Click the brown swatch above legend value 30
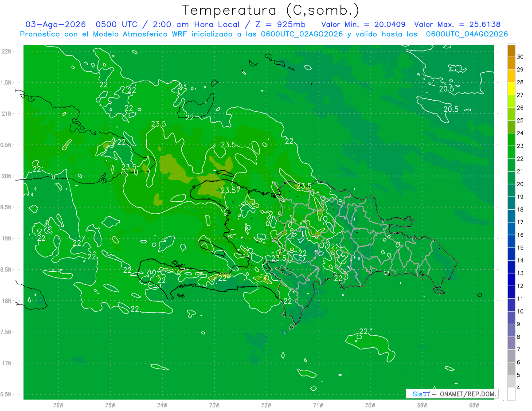This screenshot has height=411, width=532. [511, 50]
